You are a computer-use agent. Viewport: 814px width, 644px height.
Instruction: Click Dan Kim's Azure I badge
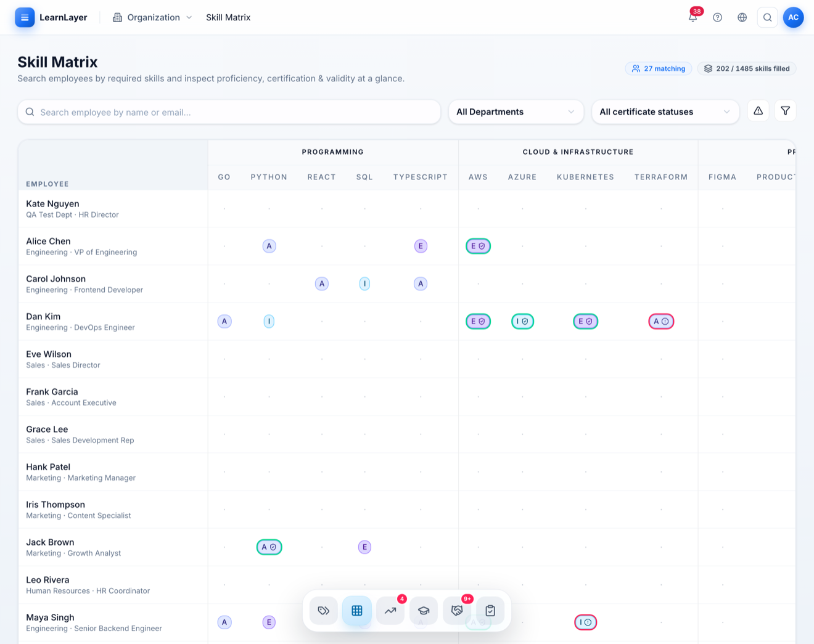[522, 321]
